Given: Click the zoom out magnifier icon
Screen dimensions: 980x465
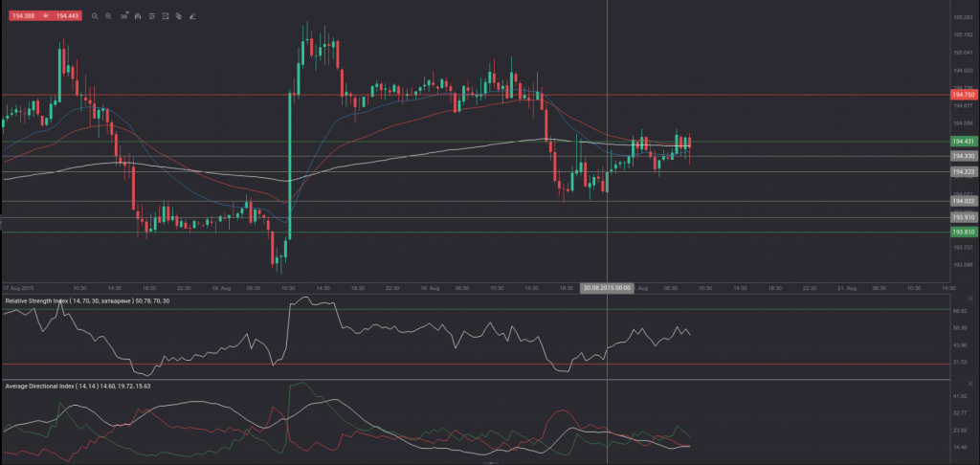Looking at the screenshot, I should [95, 16].
